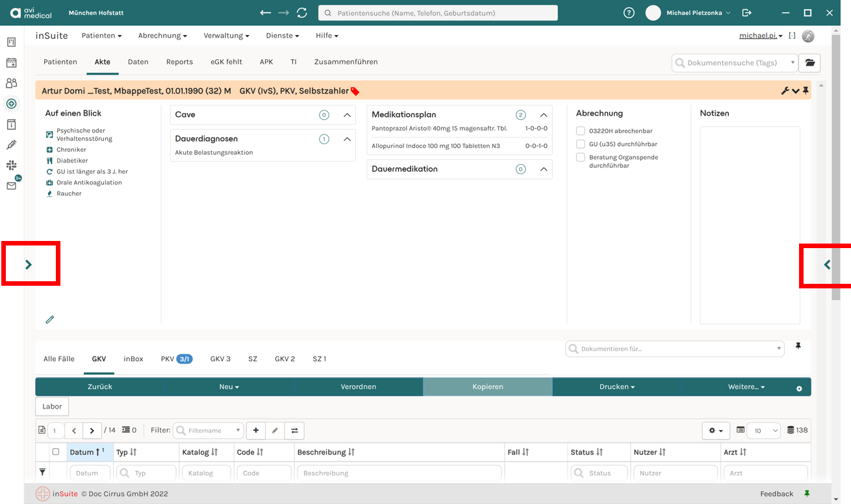
Task: Open the Abrechnung menu
Action: coord(162,36)
